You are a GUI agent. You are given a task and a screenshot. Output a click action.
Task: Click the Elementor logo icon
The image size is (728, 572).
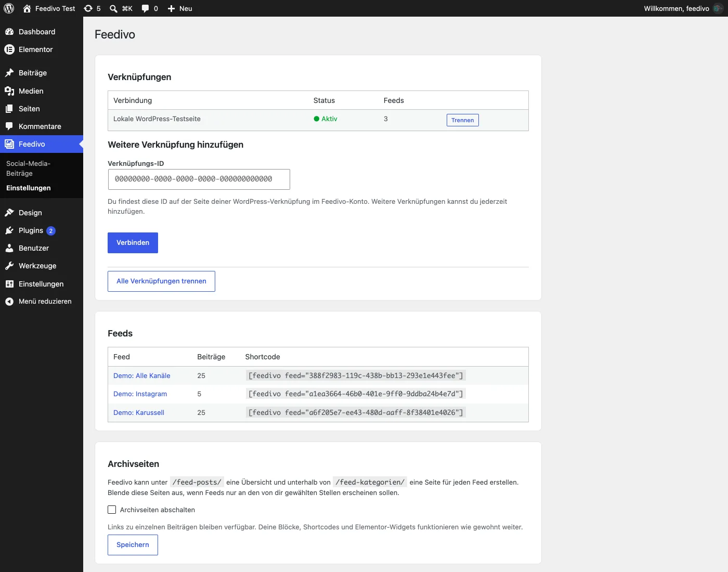pyautogui.click(x=9, y=49)
